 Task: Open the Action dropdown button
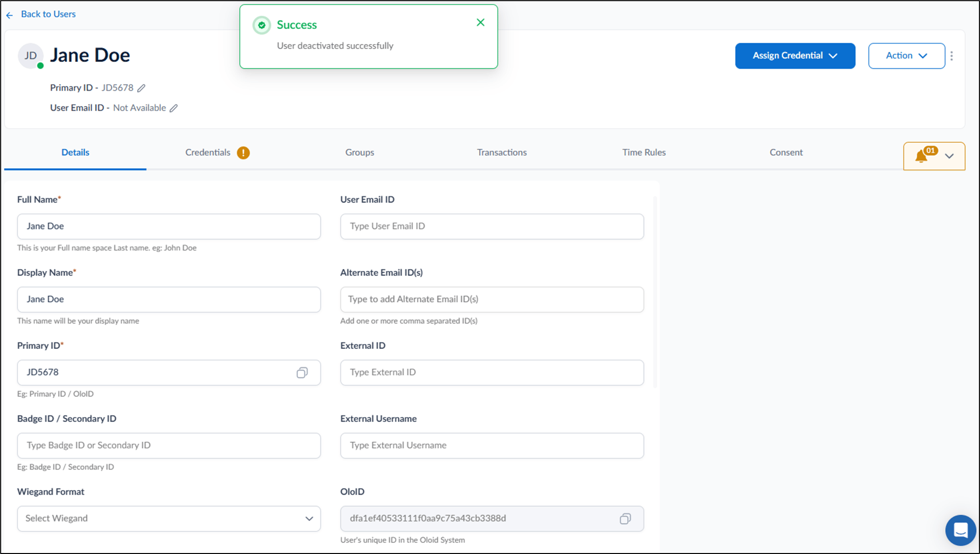click(906, 56)
